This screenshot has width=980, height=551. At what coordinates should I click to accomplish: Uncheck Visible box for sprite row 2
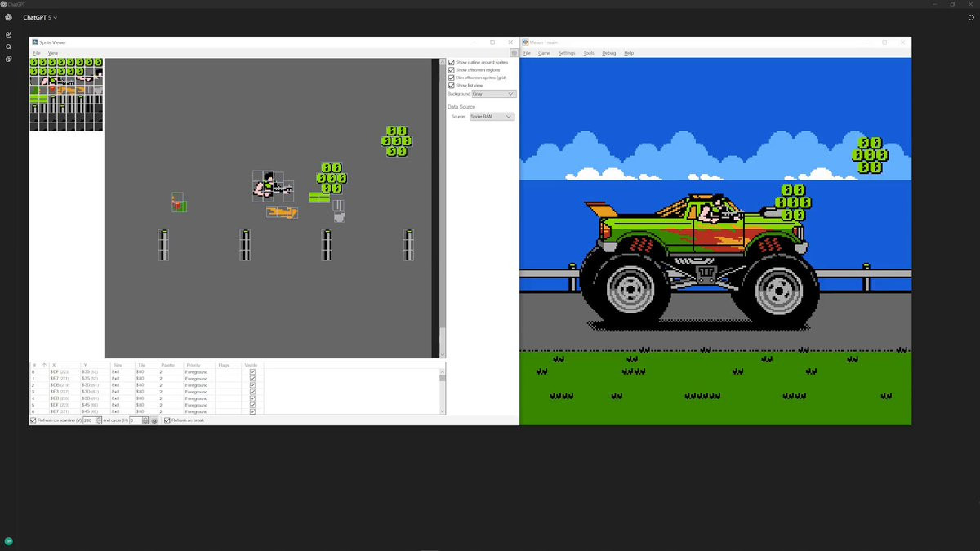click(x=252, y=385)
